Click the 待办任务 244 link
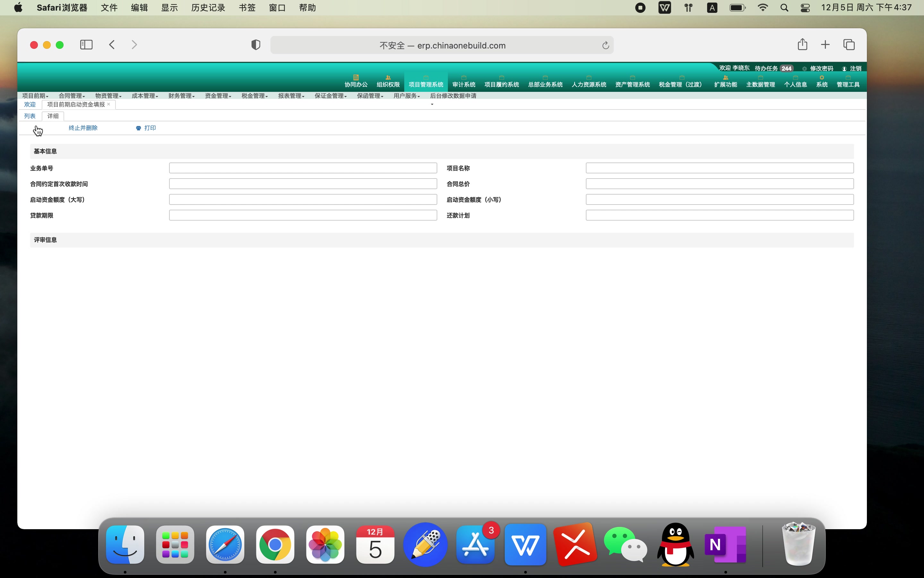 774,68
